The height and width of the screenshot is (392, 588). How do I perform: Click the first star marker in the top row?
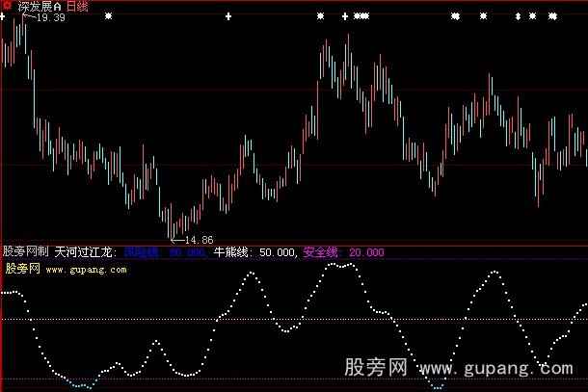(x=108, y=16)
